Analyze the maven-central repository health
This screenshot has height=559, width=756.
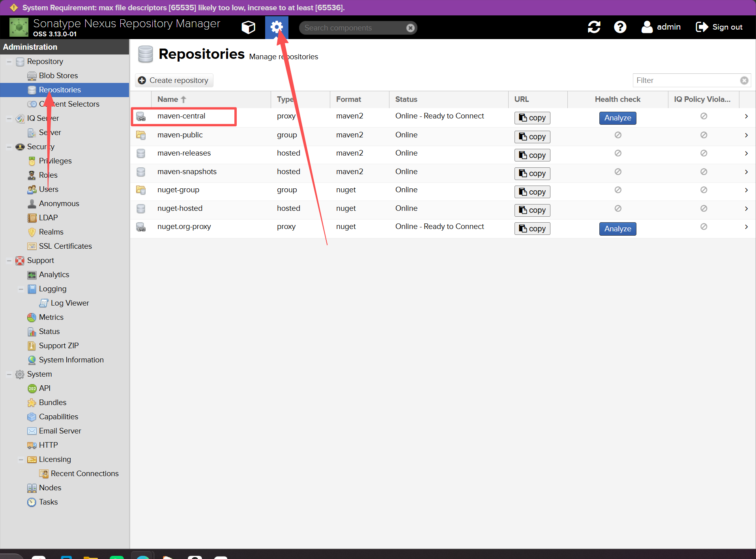coord(618,118)
